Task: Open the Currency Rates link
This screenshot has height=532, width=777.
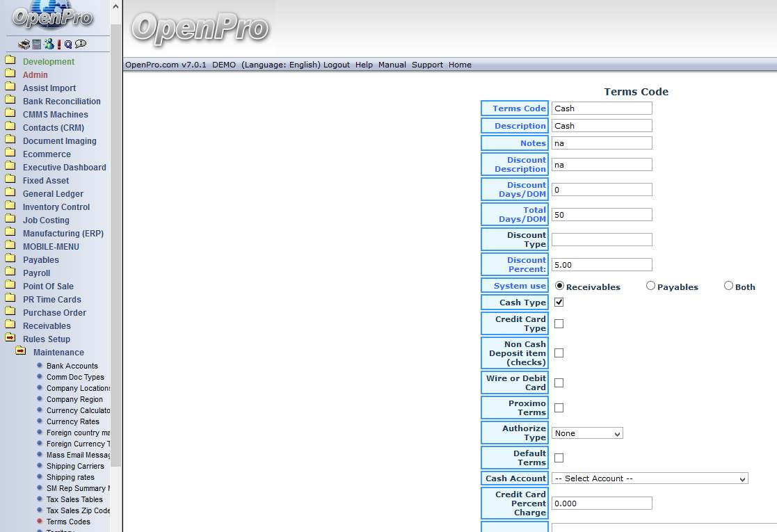Action: point(72,421)
